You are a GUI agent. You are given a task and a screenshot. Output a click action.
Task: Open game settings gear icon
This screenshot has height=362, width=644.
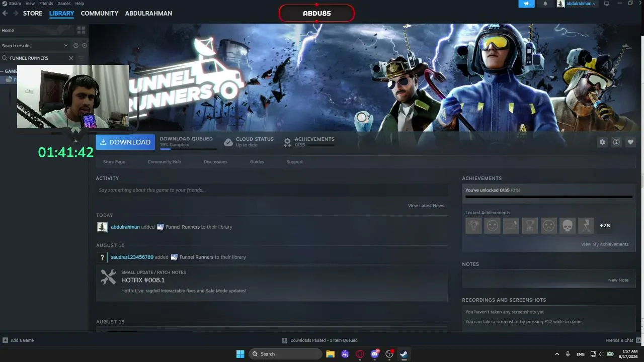coord(602,142)
